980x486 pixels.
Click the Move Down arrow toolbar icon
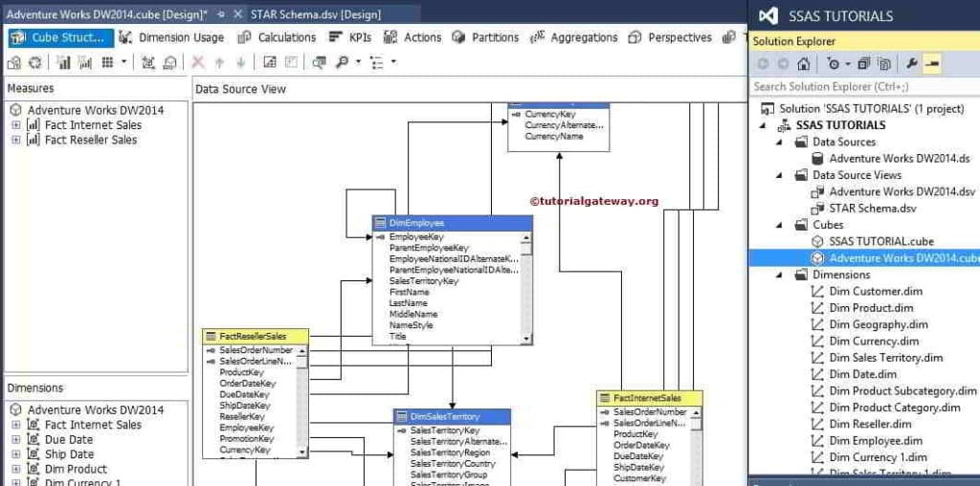click(x=240, y=62)
